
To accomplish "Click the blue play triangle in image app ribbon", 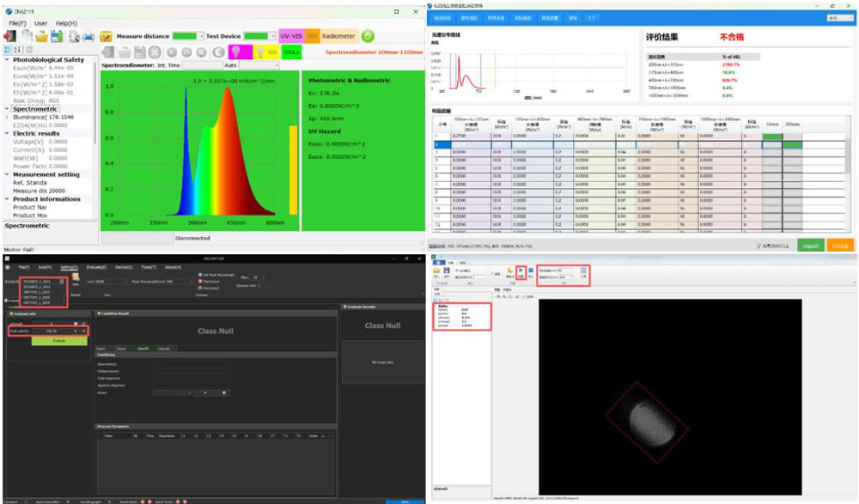I will pos(521,270).
